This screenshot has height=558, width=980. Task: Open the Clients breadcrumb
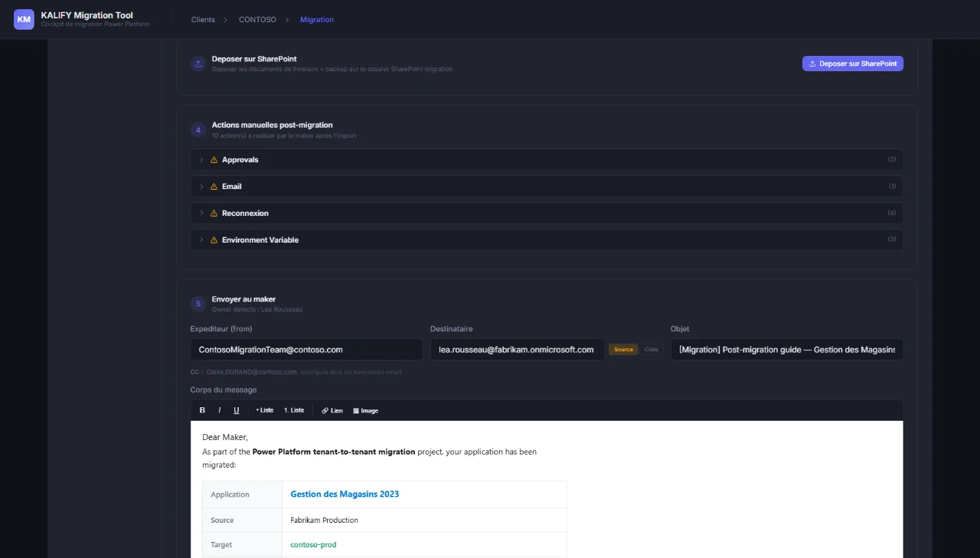tap(203, 20)
